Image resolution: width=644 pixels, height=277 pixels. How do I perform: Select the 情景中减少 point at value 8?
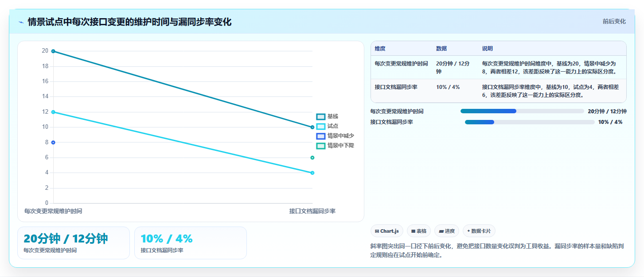53,142
